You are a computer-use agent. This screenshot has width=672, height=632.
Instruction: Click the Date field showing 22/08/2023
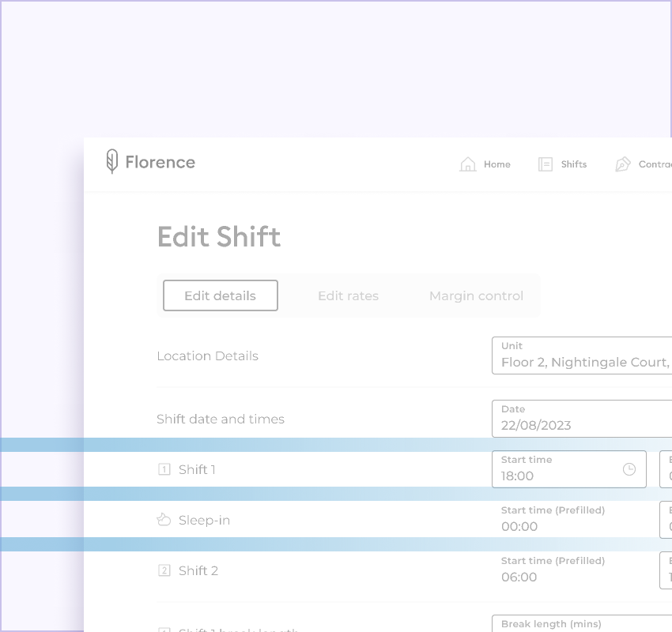[x=582, y=419]
